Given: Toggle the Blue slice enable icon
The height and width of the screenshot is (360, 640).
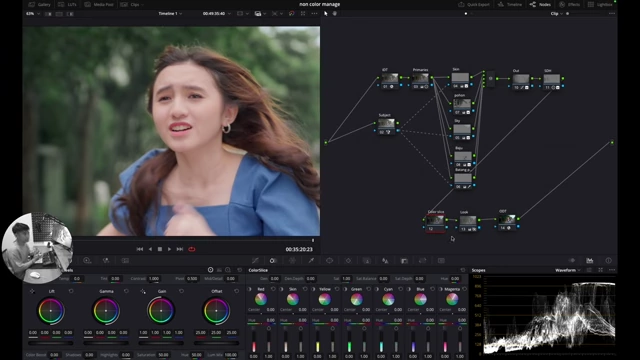Looking at the screenshot, I should [x=409, y=289].
